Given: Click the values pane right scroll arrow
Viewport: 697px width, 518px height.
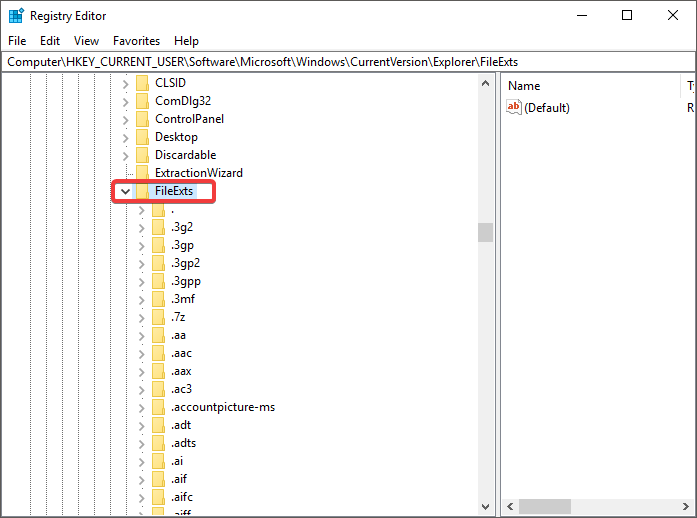Looking at the screenshot, I should 686,506.
